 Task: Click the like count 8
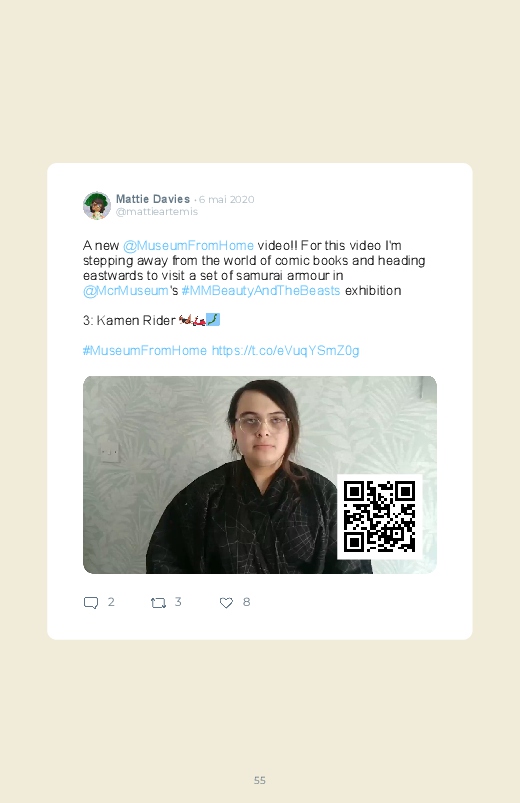[246, 602]
